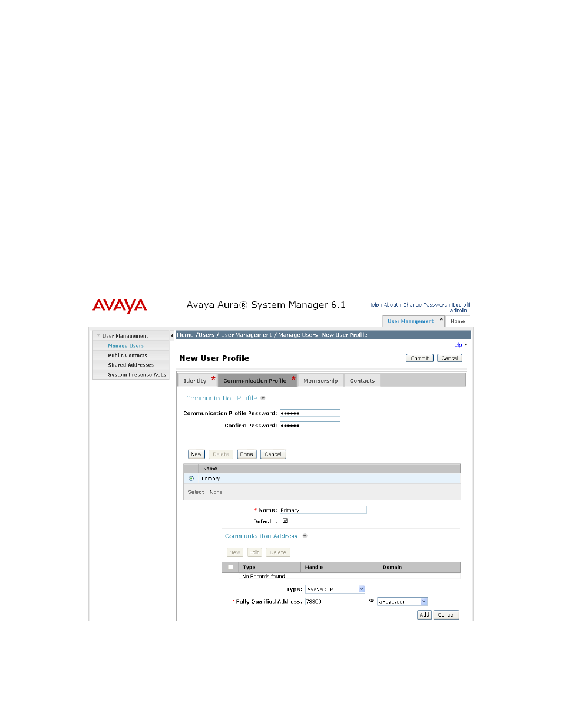Open the Help link in the header
This screenshot has height=728, width=562.
point(373,305)
